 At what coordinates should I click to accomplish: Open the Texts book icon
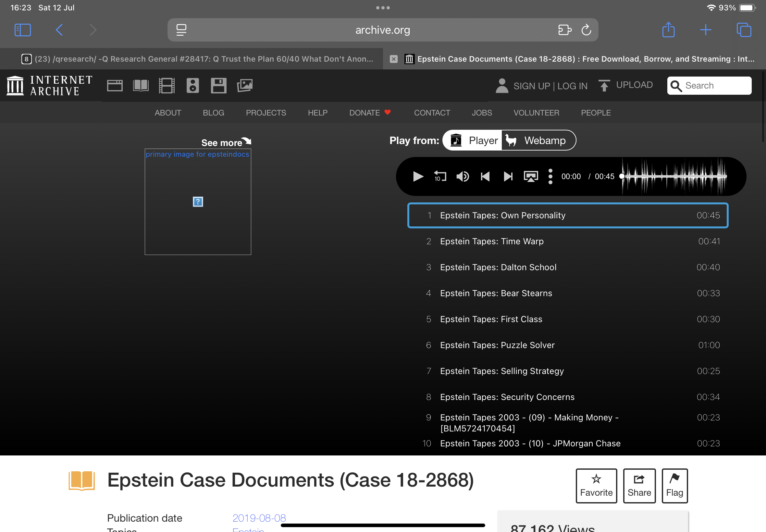[141, 86]
